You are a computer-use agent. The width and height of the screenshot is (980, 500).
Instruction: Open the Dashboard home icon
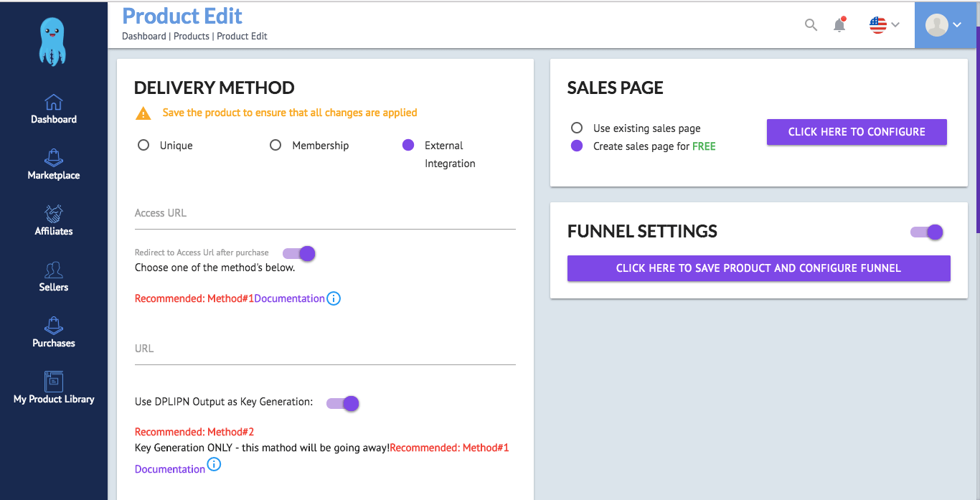pyautogui.click(x=54, y=102)
